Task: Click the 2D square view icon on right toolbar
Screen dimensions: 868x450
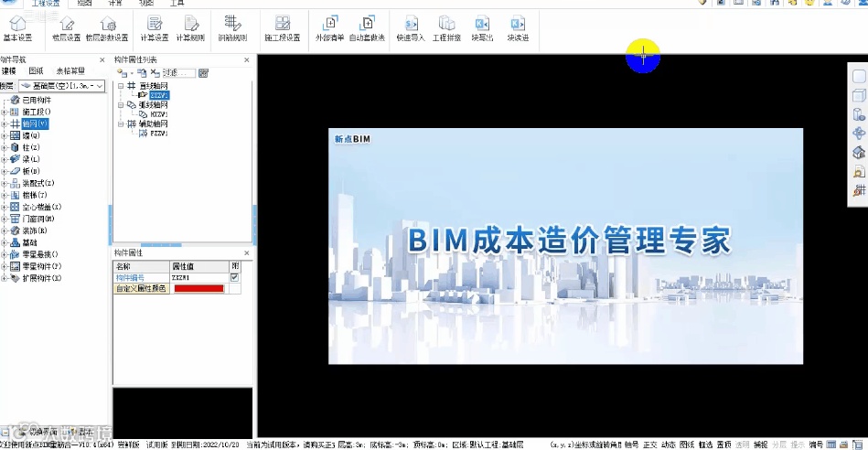Action: pyautogui.click(x=859, y=77)
